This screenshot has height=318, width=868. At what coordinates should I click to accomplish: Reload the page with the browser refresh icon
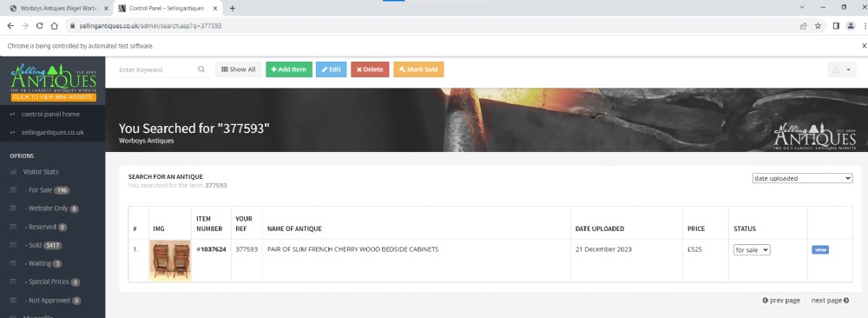click(40, 25)
